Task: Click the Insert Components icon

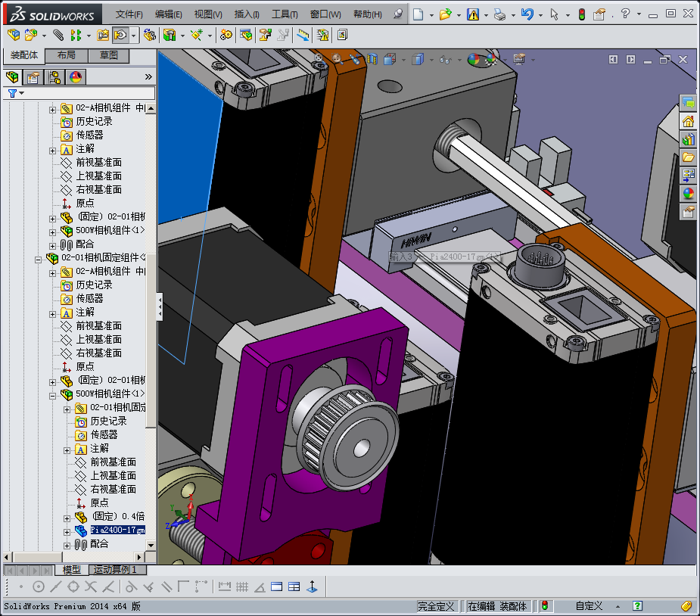Action: pos(31,35)
